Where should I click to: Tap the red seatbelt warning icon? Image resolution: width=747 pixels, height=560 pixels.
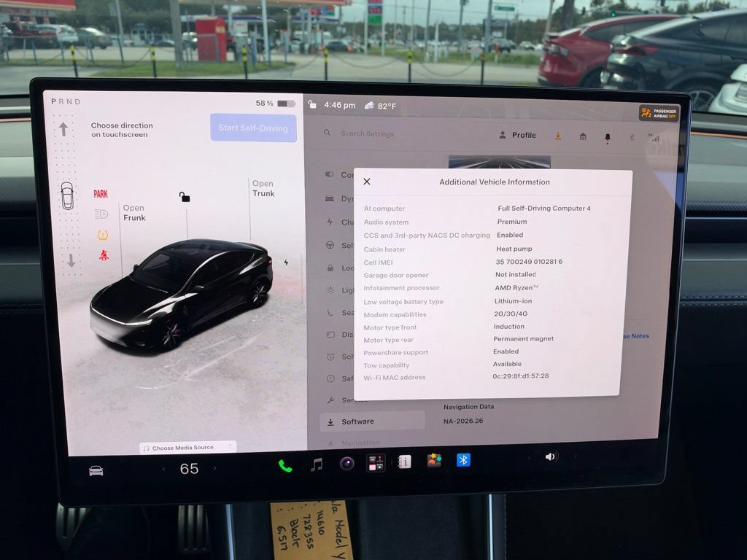[x=104, y=256]
